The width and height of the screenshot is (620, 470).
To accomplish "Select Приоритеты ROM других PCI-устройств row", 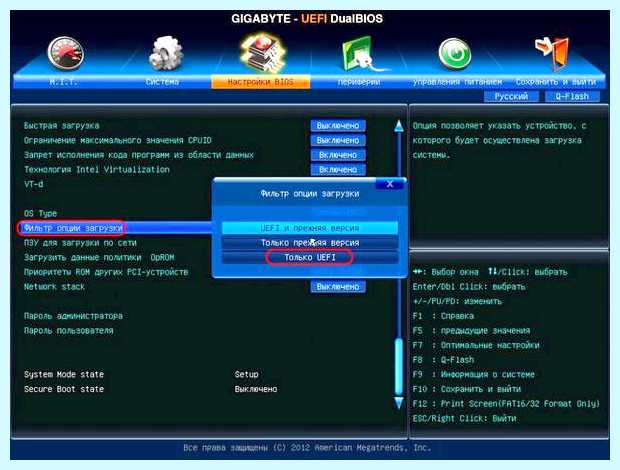I will click(x=106, y=272).
